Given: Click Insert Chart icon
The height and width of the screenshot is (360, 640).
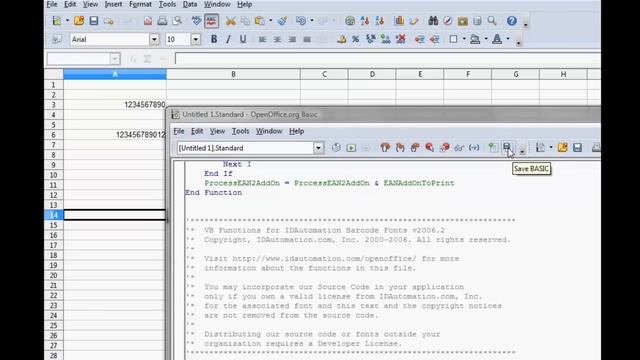Looking at the screenshot, I should point(399,21).
